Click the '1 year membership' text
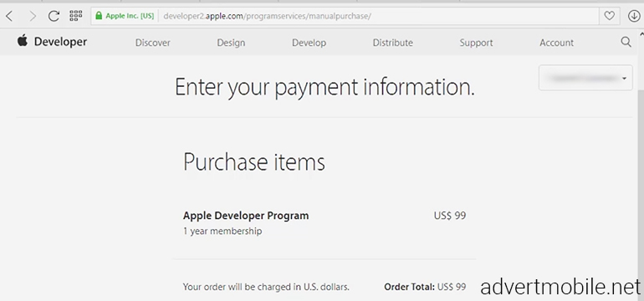 coord(222,232)
